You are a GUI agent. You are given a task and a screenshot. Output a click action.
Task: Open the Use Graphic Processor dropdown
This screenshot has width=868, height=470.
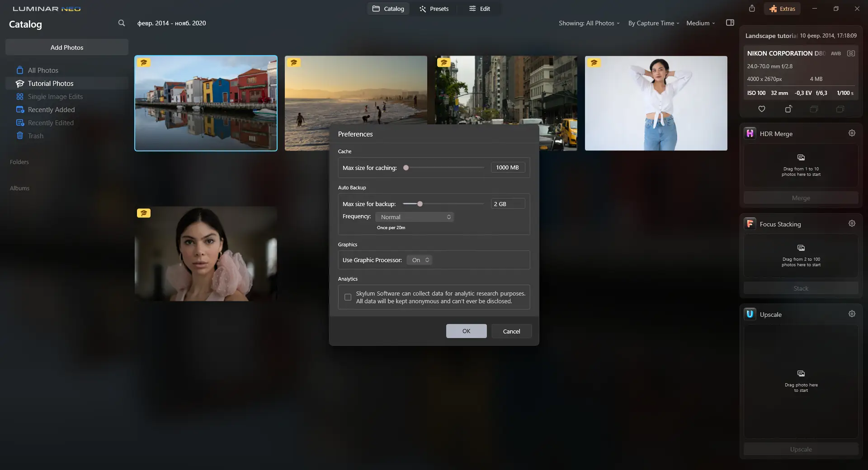pos(420,260)
